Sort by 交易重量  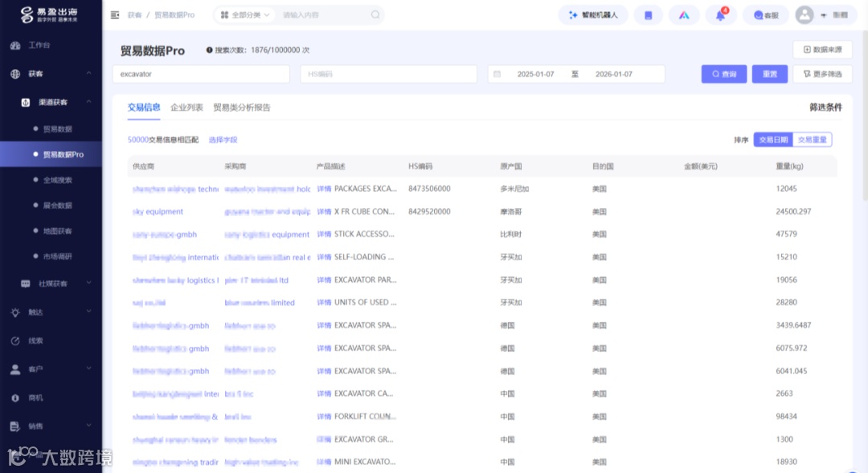pos(812,140)
